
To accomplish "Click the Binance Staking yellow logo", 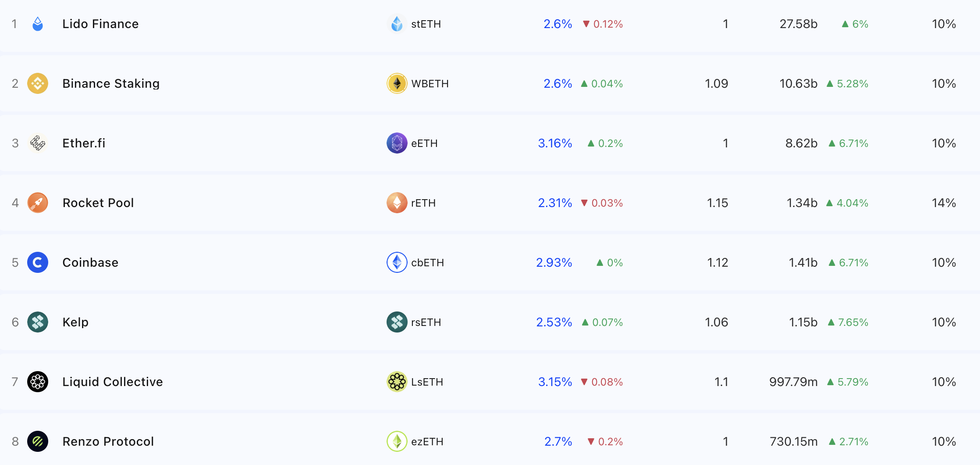I will click(38, 83).
